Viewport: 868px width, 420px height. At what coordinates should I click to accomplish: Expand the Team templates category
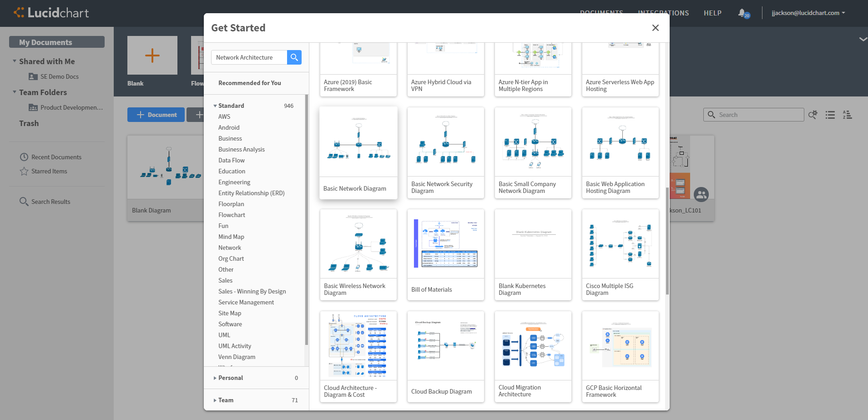click(215, 400)
